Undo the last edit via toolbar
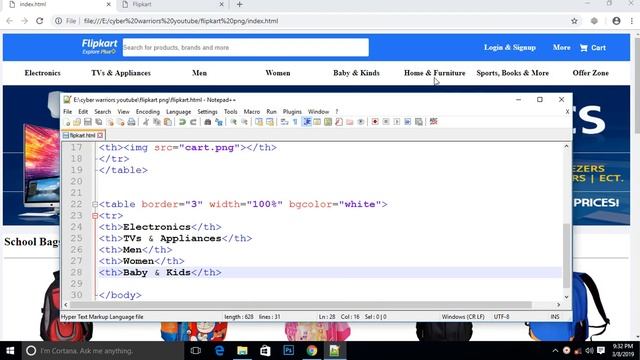 182,122
